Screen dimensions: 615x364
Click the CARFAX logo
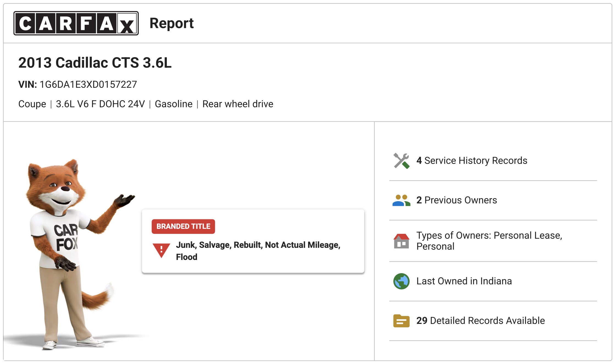coord(76,23)
